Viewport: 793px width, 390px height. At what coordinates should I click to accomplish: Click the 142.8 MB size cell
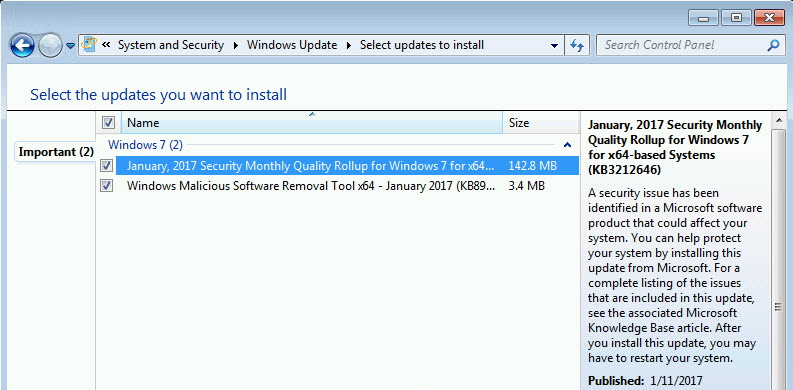point(533,165)
